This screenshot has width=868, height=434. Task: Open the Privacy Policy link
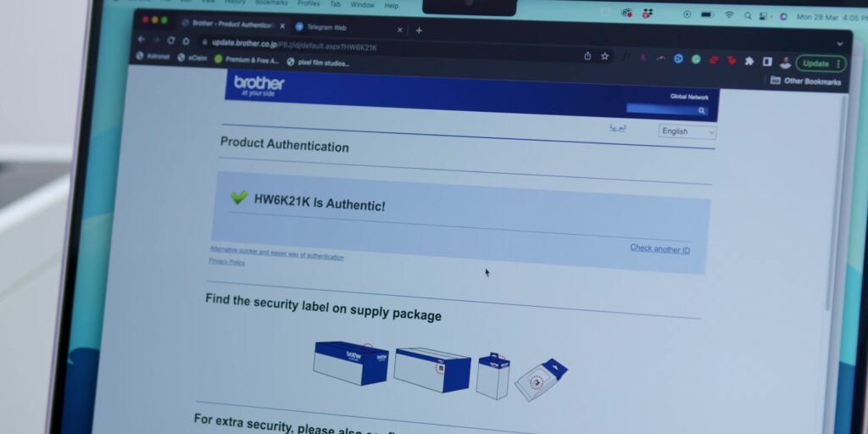(226, 261)
